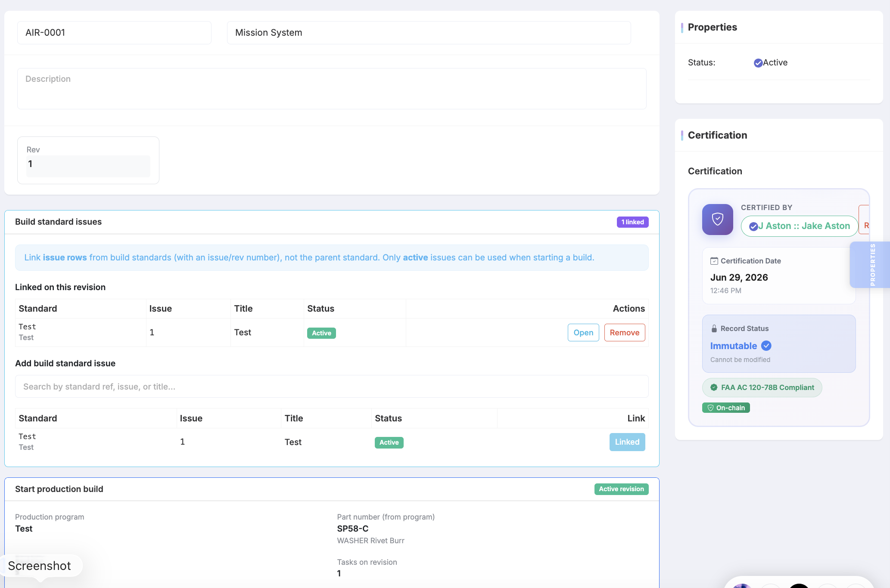Click the purple certification shield icon

point(717,219)
